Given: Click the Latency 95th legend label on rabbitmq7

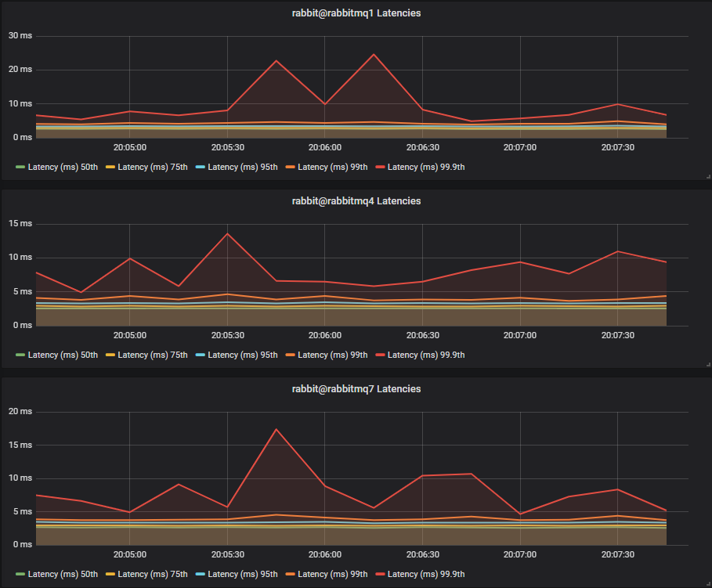Looking at the screenshot, I should (243, 574).
